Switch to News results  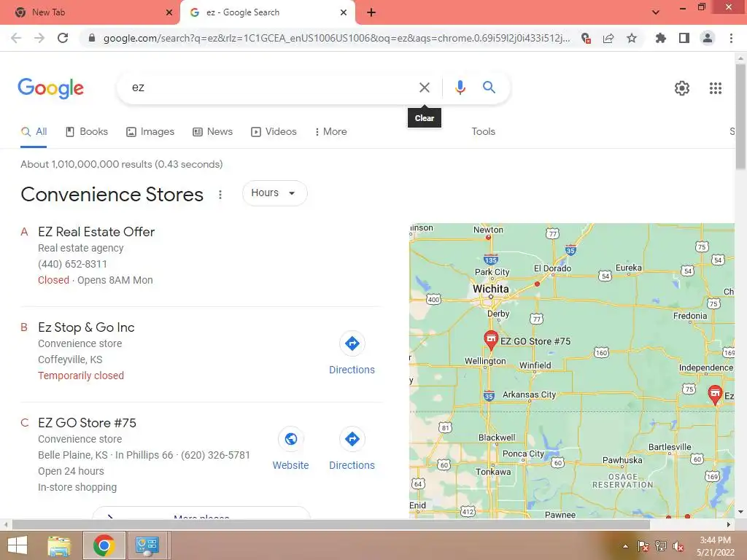point(212,131)
